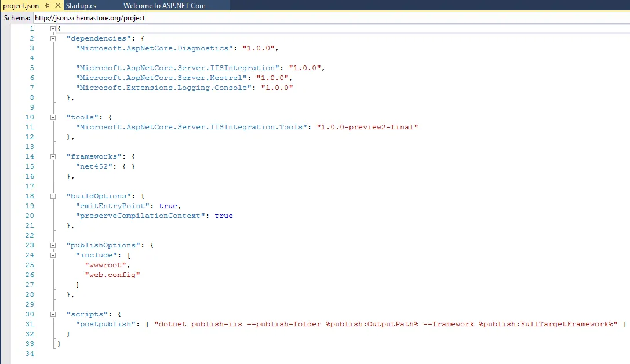Screen dimensions: 630x364
Task: Click the "preserveCompilationContext" key
Action: 140,216
